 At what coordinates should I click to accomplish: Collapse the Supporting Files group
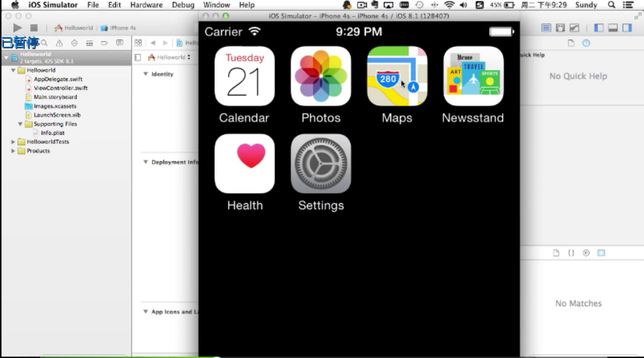[20, 124]
